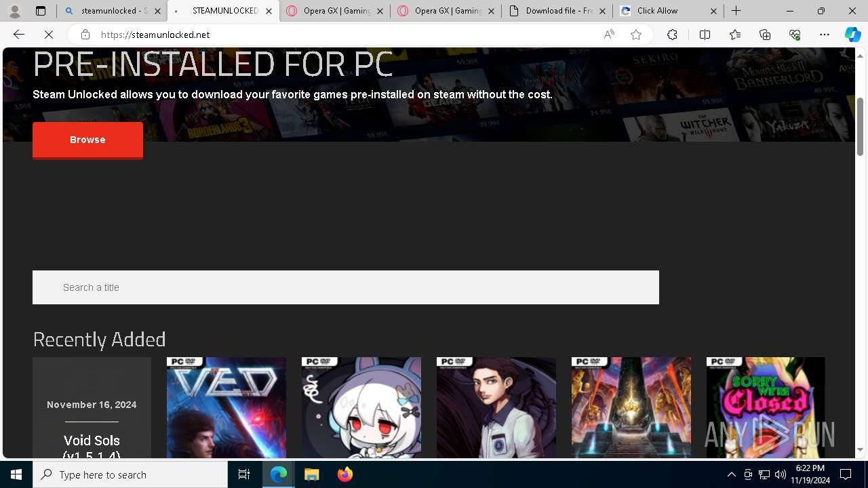Open Microsoft Edge from taskbar
Screen dimensions: 868x488
point(279,474)
